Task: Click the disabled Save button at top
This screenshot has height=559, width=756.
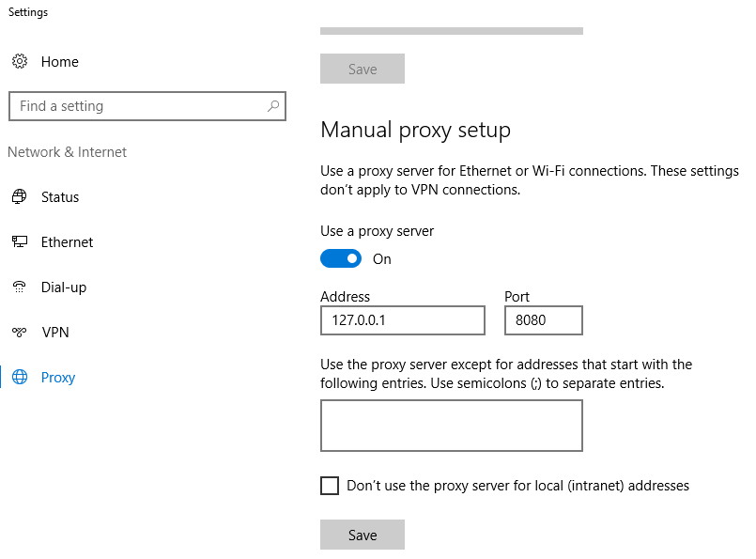Action: pyautogui.click(x=363, y=69)
